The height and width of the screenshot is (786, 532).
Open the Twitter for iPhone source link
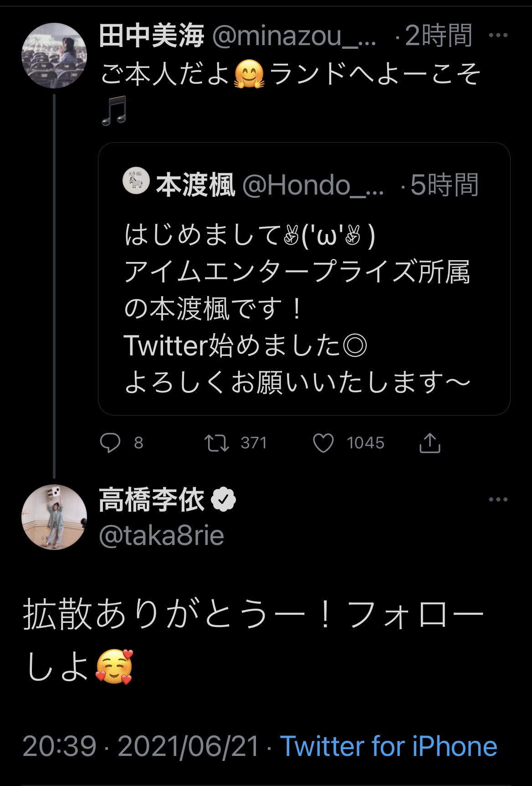tap(389, 746)
